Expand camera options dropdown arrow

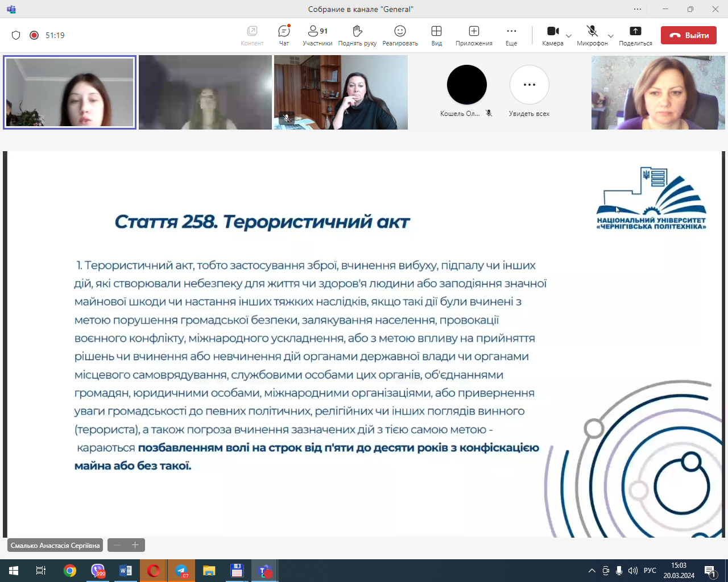pos(569,36)
